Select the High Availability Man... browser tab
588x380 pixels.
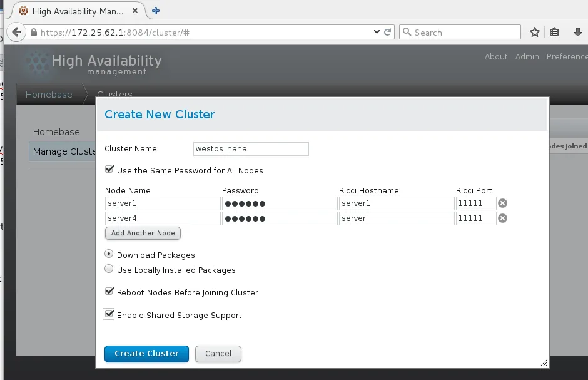pyautogui.click(x=78, y=11)
